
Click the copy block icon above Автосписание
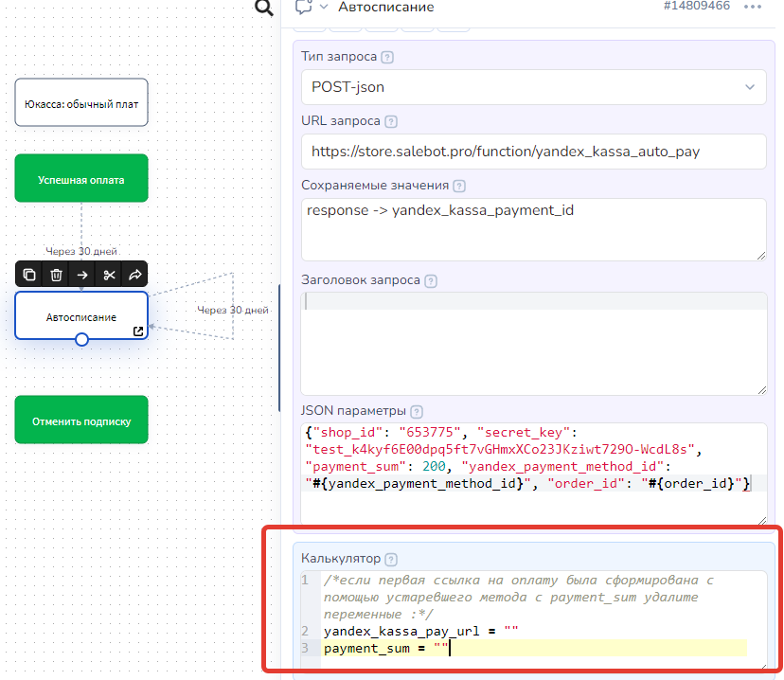point(29,275)
